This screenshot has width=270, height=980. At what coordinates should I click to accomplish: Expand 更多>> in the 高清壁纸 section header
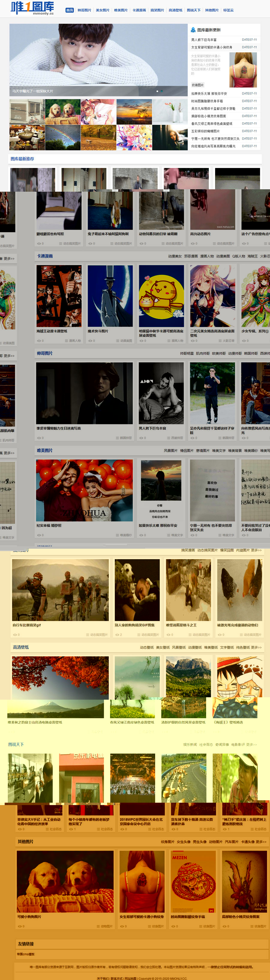click(256, 647)
